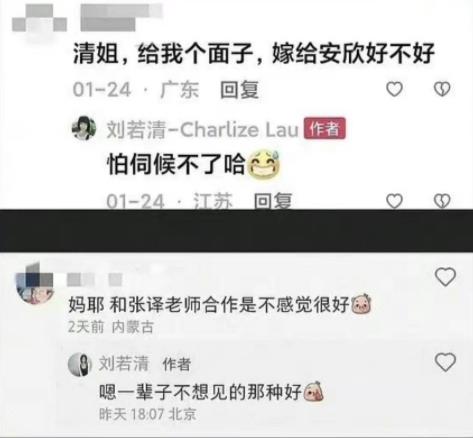
Task: Open username 刘若清-Charlize Lau
Action: tap(202, 129)
